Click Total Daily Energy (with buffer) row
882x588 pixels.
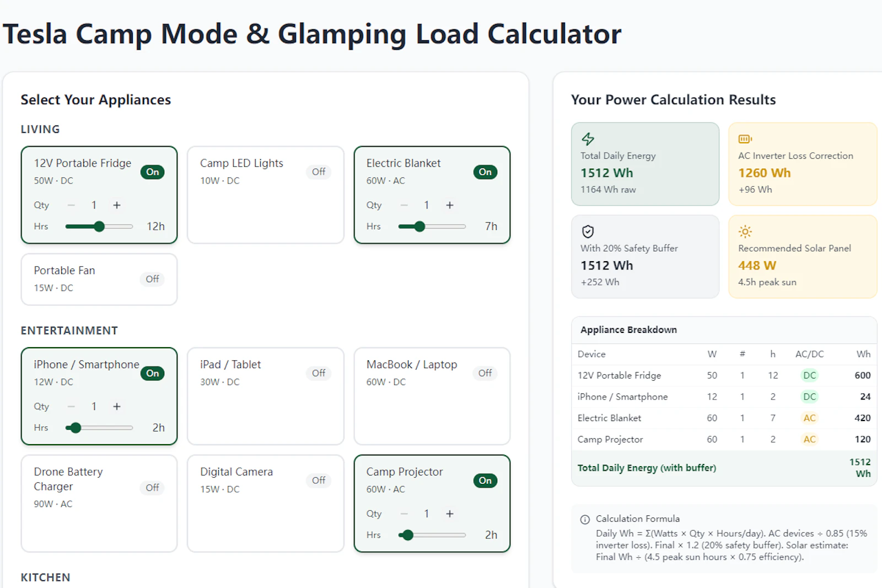[724, 468]
